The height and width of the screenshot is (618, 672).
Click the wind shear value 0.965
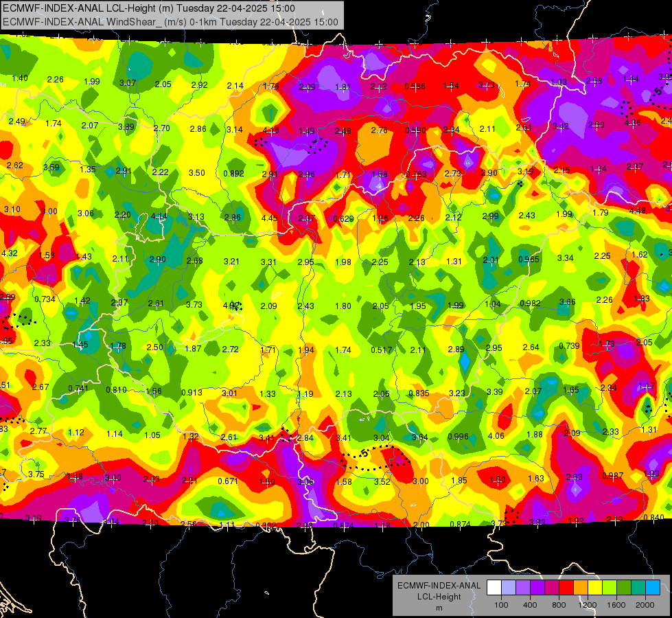(529, 259)
